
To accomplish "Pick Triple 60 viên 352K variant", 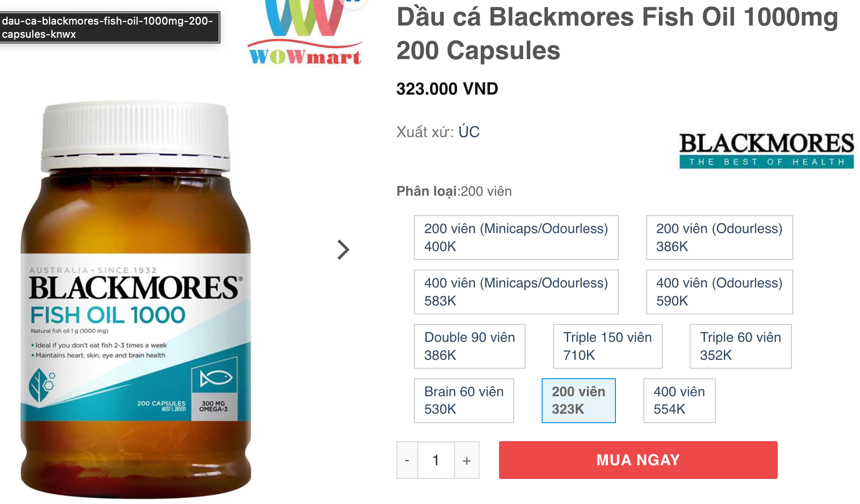I will coord(741,346).
